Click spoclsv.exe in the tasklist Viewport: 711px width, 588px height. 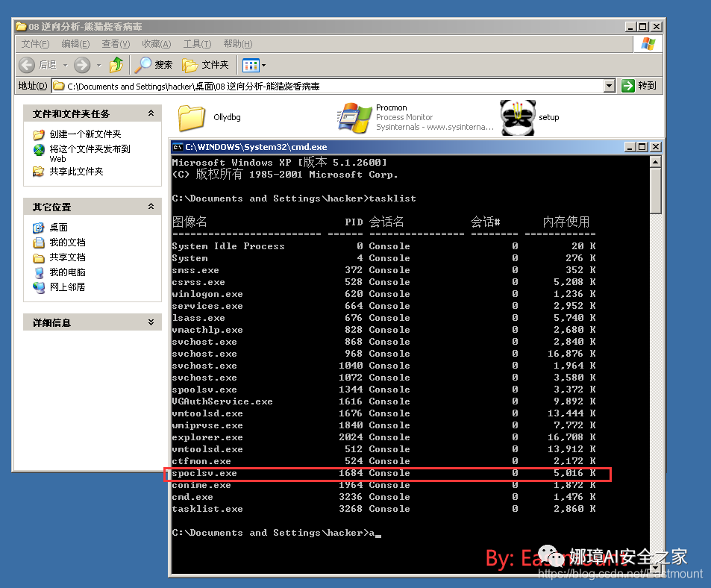pyautogui.click(x=204, y=473)
